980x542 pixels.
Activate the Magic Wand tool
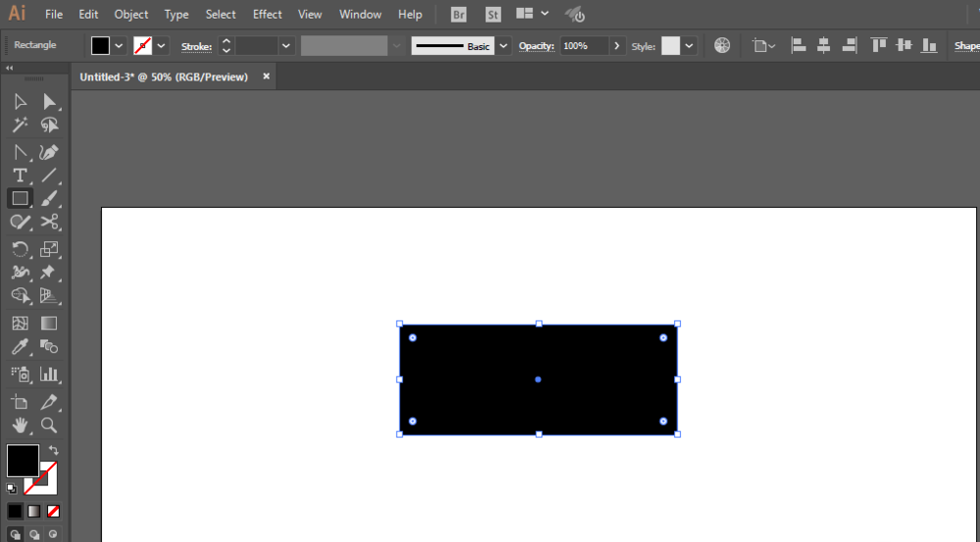pos(20,125)
